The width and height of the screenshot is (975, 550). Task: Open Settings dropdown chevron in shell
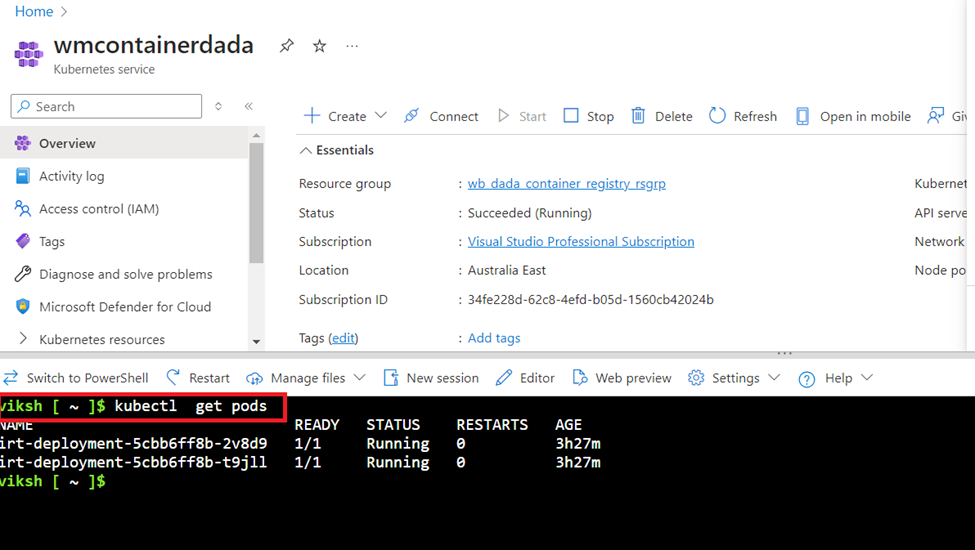[x=774, y=377]
